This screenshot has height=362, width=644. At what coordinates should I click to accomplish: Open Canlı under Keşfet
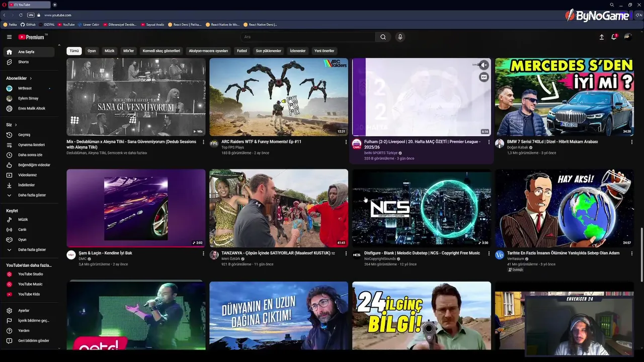coord(29,230)
